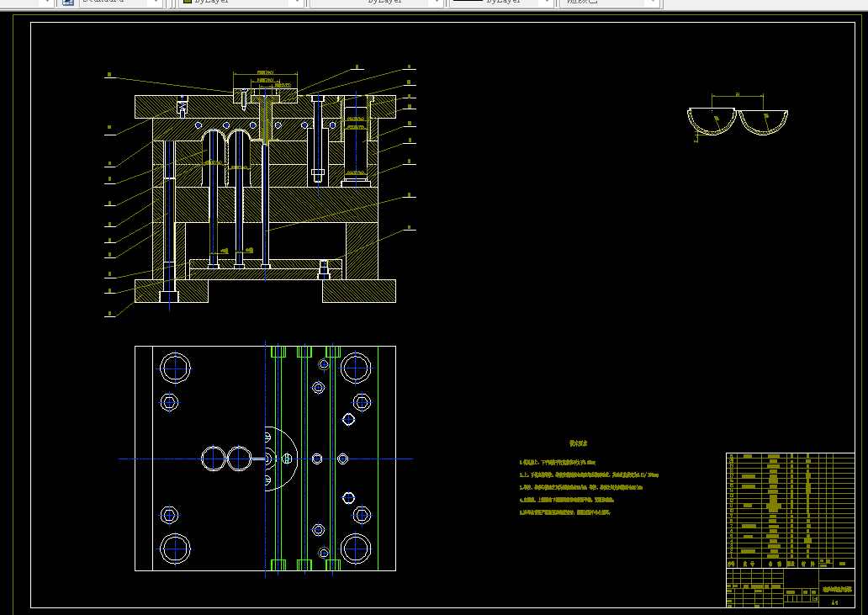The height and width of the screenshot is (615, 868).
Task: Pick the leftmost green bolt head atop plan view
Action: click(x=278, y=352)
